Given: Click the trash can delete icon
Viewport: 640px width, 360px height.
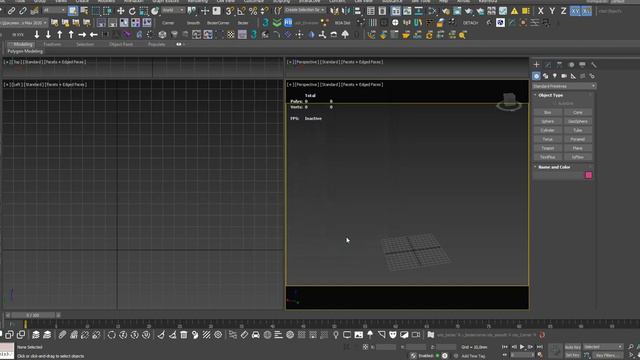Looking at the screenshot, I should [184, 335].
